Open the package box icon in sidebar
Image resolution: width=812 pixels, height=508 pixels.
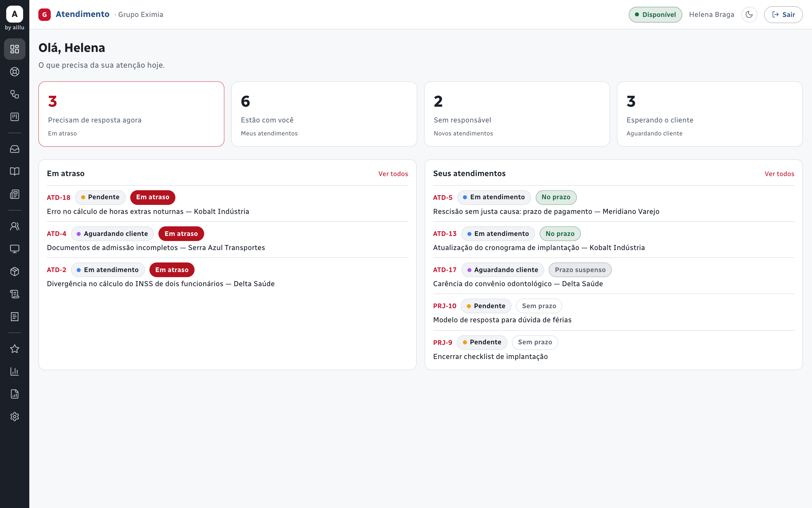14,271
